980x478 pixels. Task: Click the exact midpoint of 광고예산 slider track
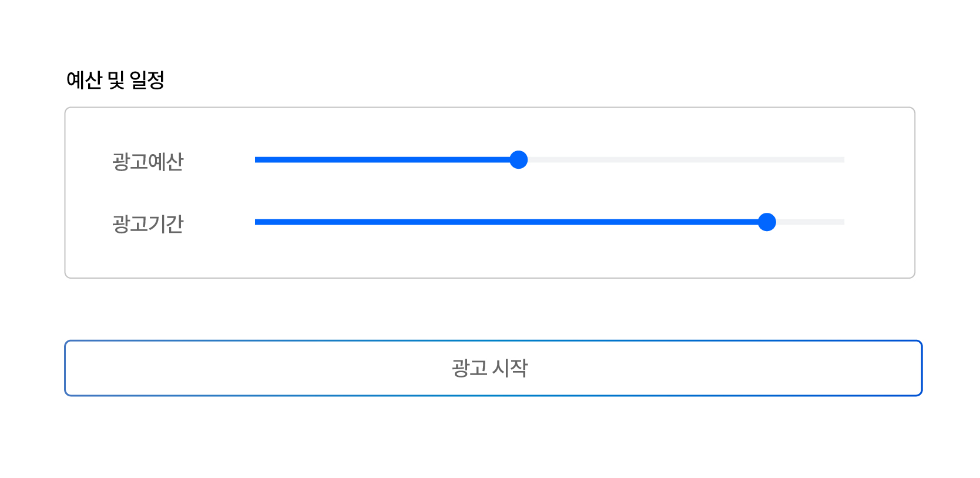click(x=550, y=160)
